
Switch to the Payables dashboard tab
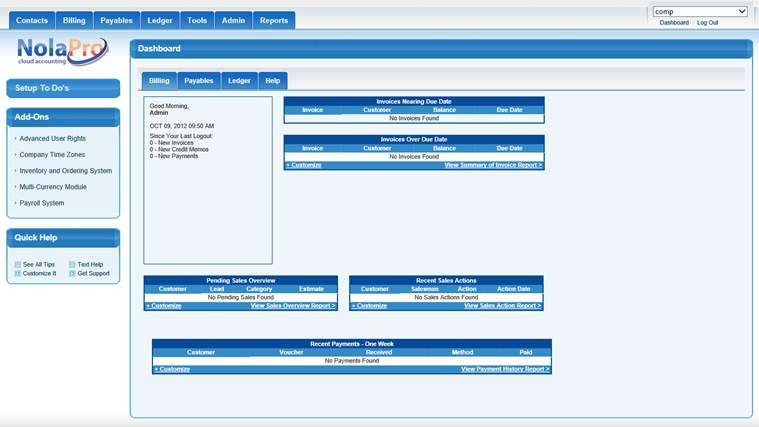[198, 80]
